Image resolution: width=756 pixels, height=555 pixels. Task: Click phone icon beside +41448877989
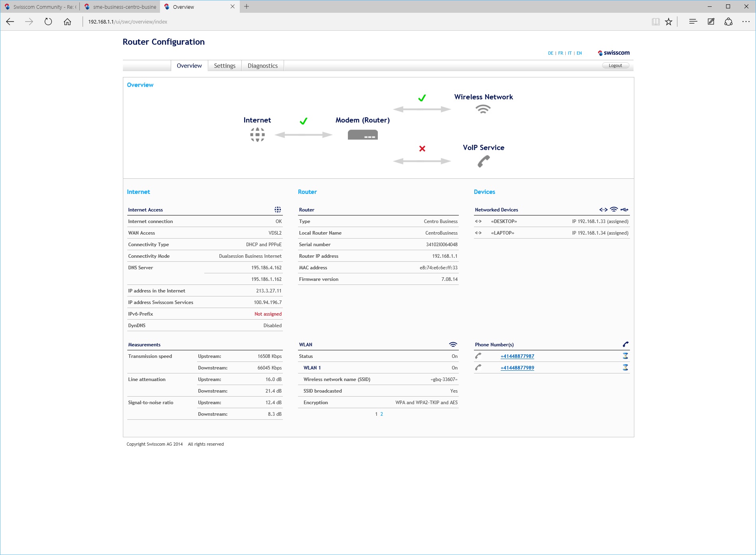click(x=478, y=367)
